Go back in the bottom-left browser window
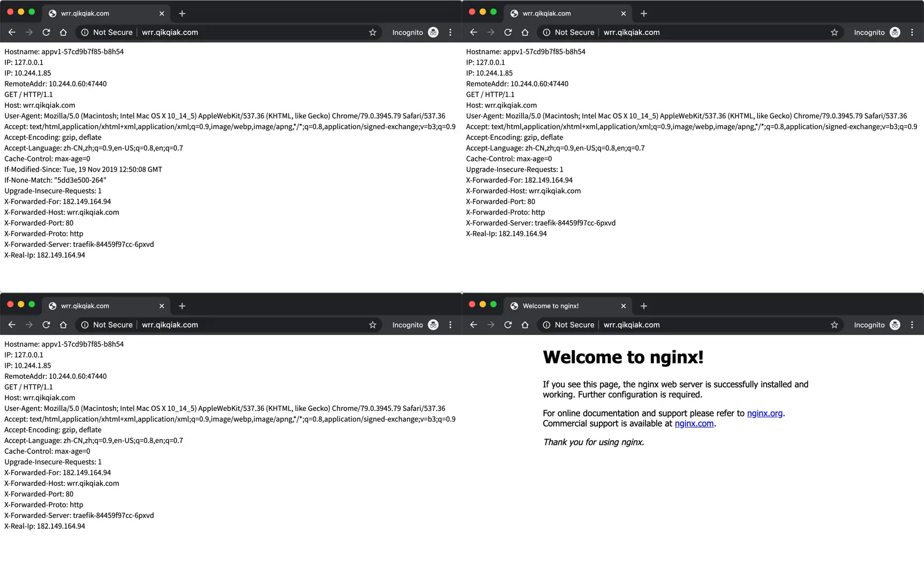924x578 pixels. 12,325
